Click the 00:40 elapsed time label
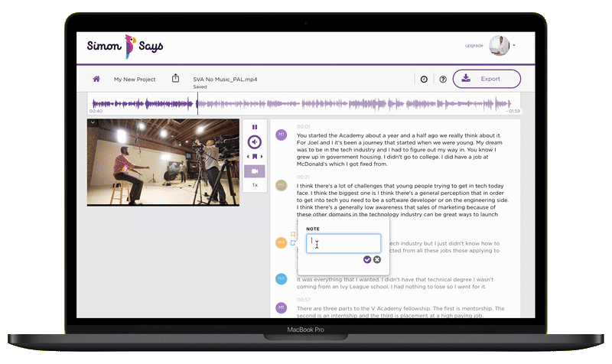The height and width of the screenshot is (364, 612). pyautogui.click(x=96, y=111)
